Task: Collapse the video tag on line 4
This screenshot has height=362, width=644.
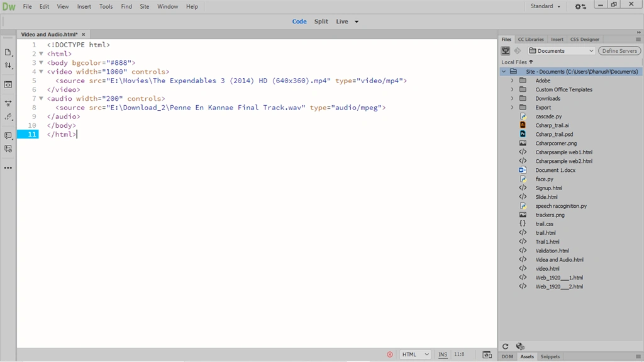Action: 41,72
